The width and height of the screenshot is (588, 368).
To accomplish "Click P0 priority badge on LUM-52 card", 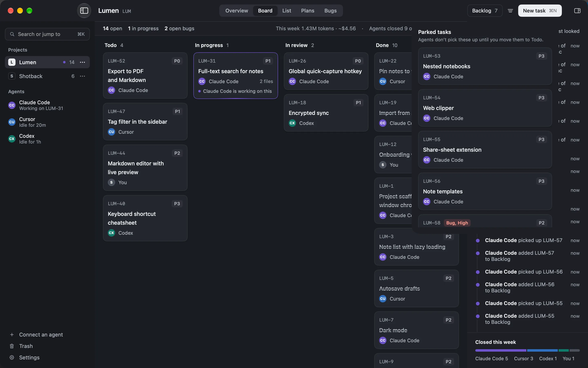I will click(x=177, y=61).
